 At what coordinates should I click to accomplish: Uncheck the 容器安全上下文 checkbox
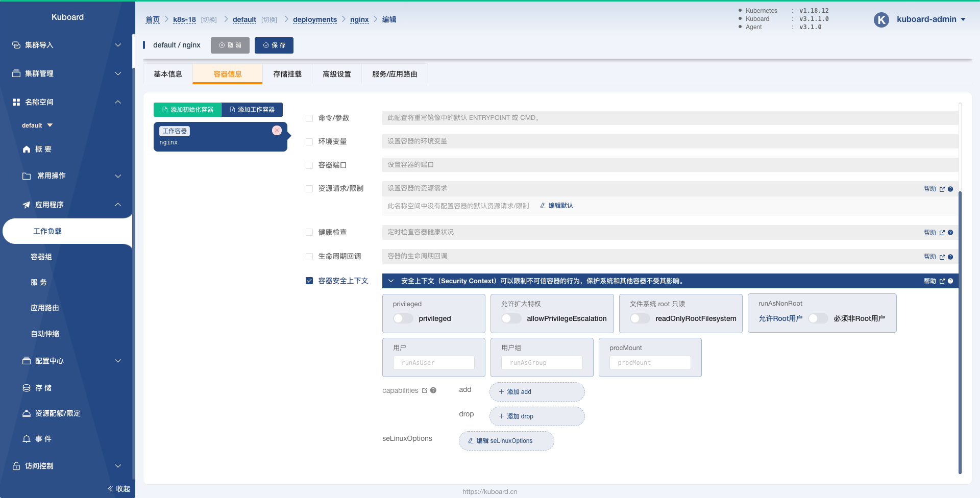point(309,281)
